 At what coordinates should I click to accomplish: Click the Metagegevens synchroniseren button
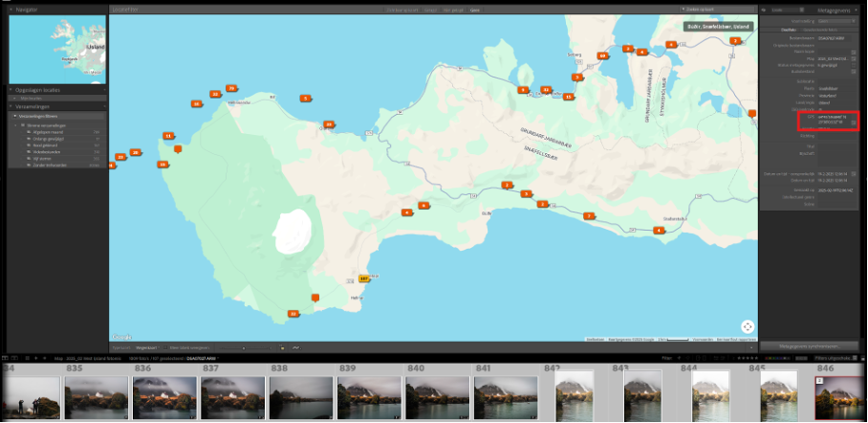tap(809, 346)
